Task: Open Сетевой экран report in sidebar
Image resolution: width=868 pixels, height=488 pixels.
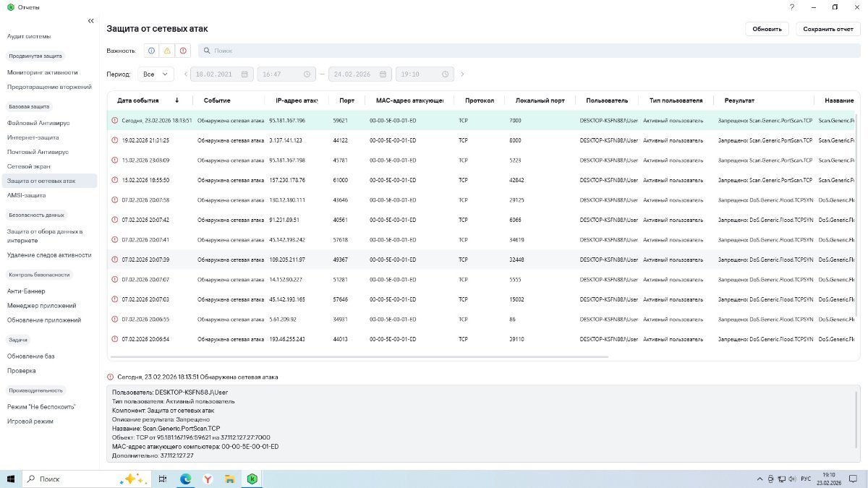Action: [x=29, y=166]
